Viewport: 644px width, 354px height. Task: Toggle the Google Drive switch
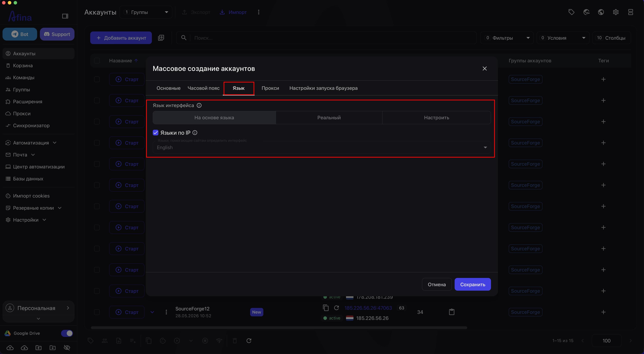click(67, 333)
